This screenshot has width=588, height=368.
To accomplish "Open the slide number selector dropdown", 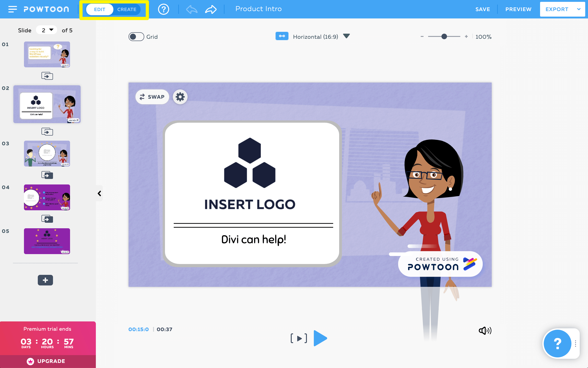I will point(47,30).
